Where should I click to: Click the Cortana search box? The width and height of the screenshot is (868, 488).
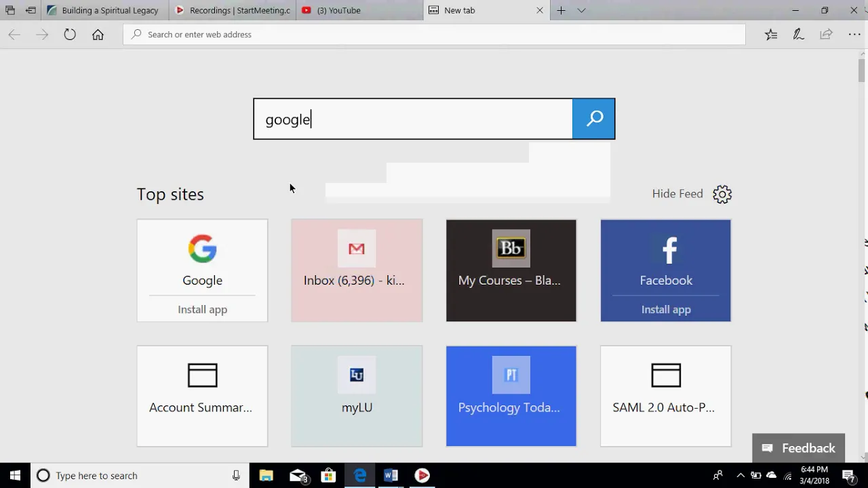140,475
